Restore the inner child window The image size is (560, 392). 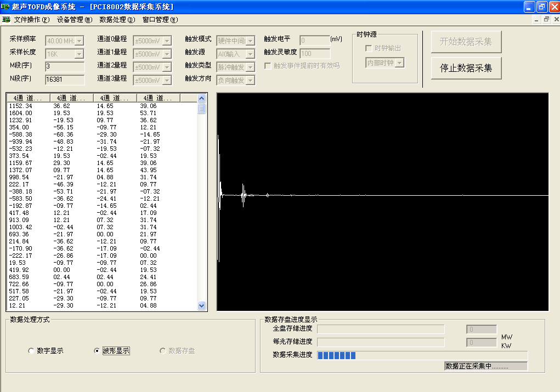coord(546,20)
